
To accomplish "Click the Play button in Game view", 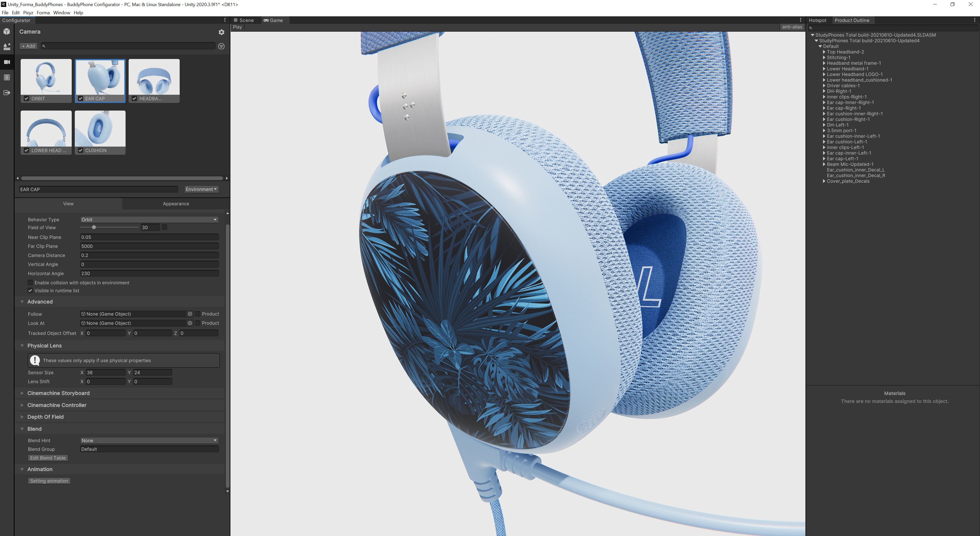I will [x=237, y=27].
